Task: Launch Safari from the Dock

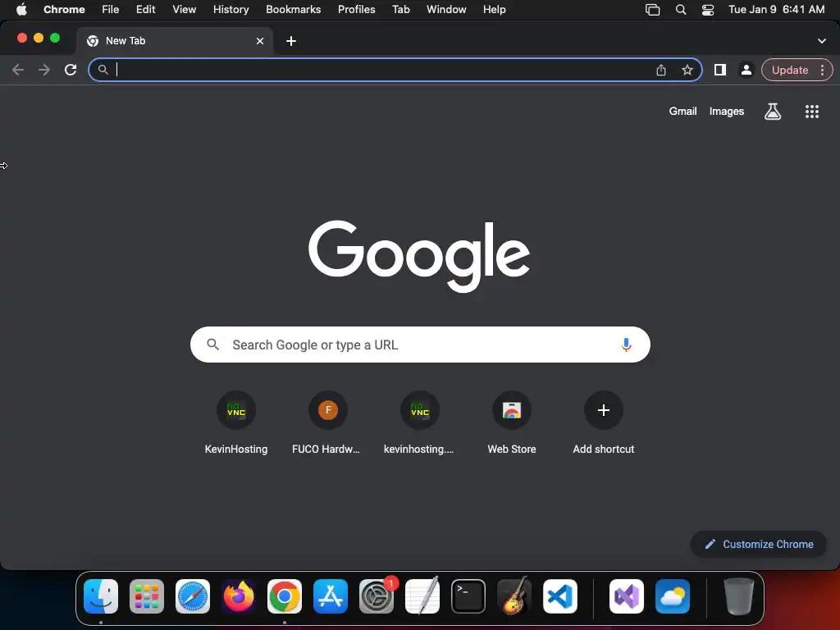Action: (193, 596)
